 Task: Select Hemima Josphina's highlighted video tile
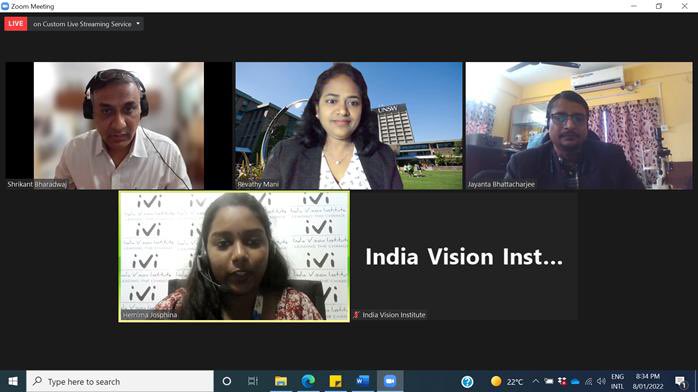pyautogui.click(x=234, y=256)
